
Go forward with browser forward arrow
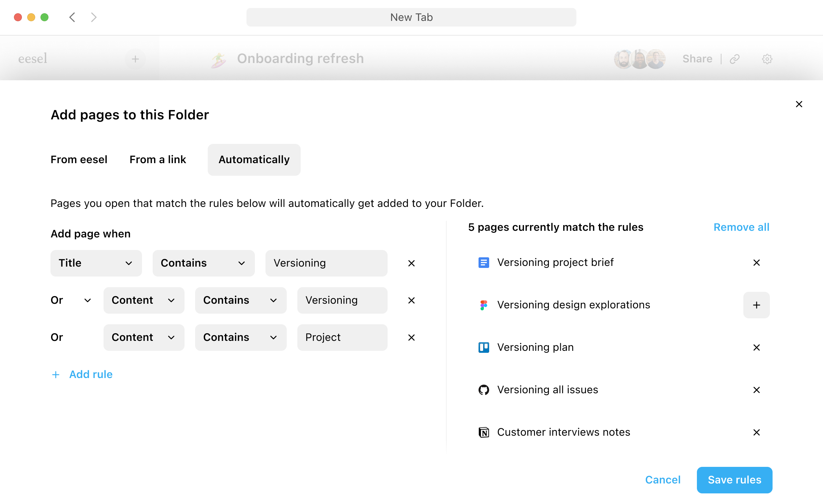(x=94, y=17)
